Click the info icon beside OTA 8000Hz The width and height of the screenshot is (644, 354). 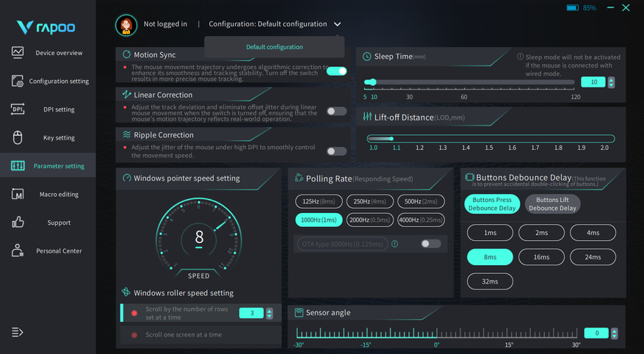point(394,244)
